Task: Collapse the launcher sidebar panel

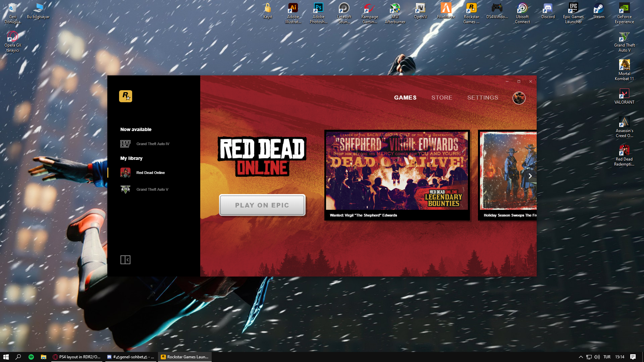Action: pos(125,260)
